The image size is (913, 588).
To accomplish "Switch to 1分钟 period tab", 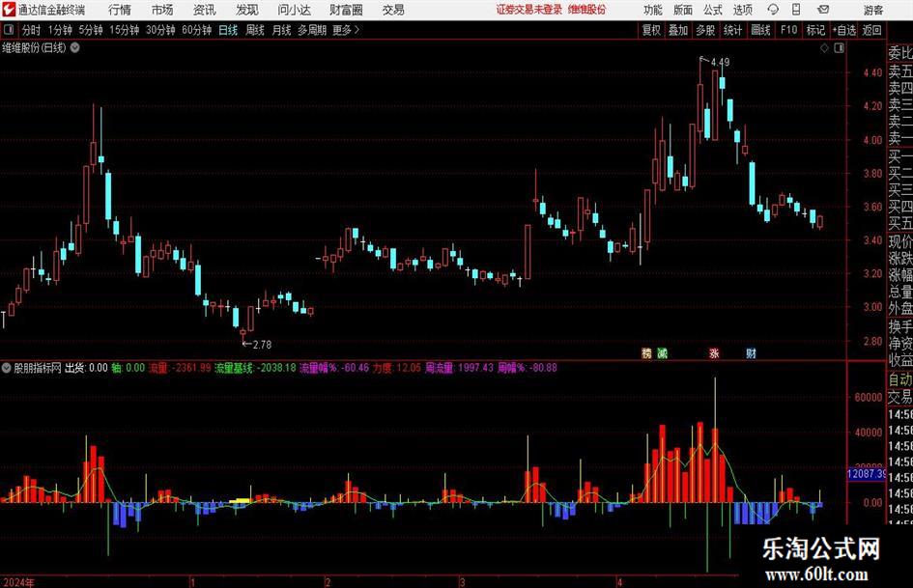I will tap(60, 30).
